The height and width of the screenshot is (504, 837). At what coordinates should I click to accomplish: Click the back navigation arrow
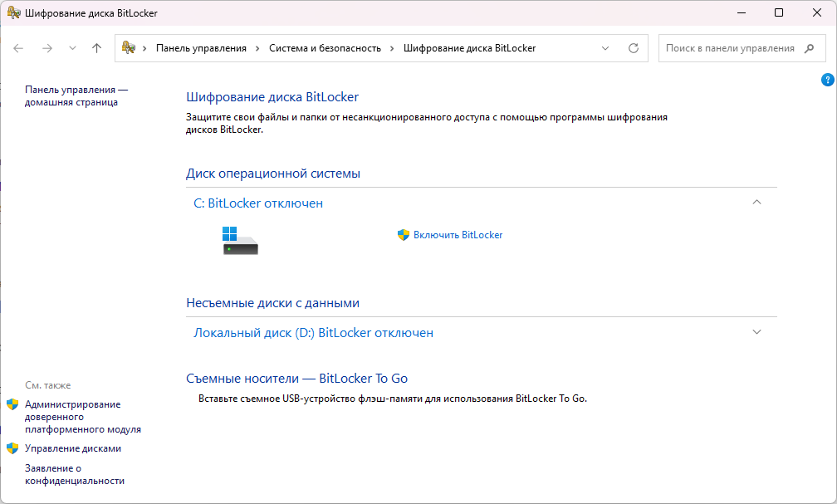click(x=18, y=48)
